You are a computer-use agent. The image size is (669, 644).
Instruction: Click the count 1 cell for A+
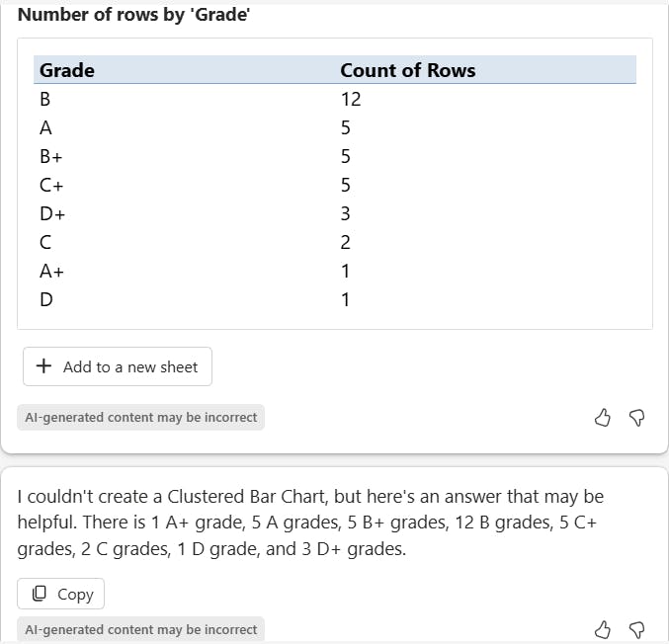[346, 271]
